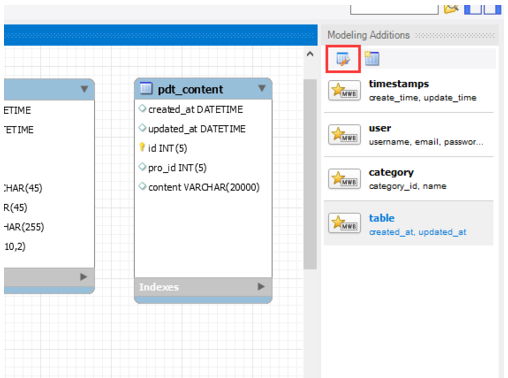The height and width of the screenshot is (378, 508).
Task: Select the content VARCHAR(20000) column
Action: [x=204, y=187]
